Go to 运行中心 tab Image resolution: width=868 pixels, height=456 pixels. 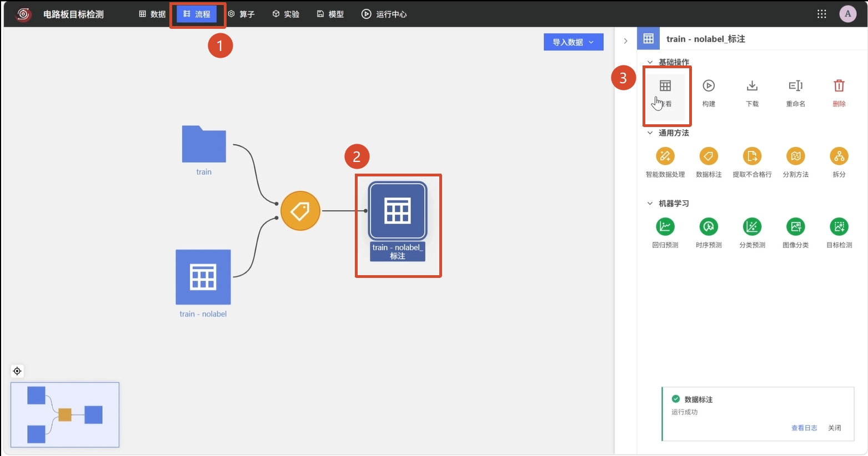click(384, 14)
